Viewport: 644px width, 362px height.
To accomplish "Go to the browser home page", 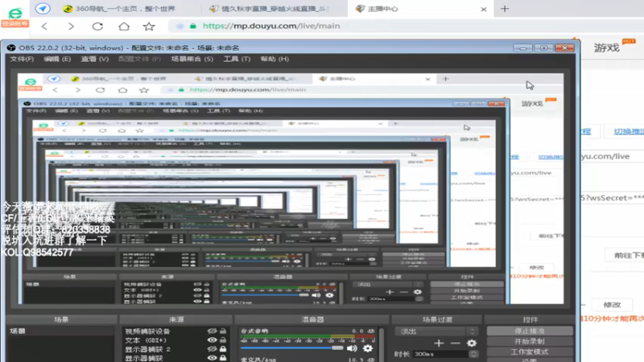I will coord(124,27).
